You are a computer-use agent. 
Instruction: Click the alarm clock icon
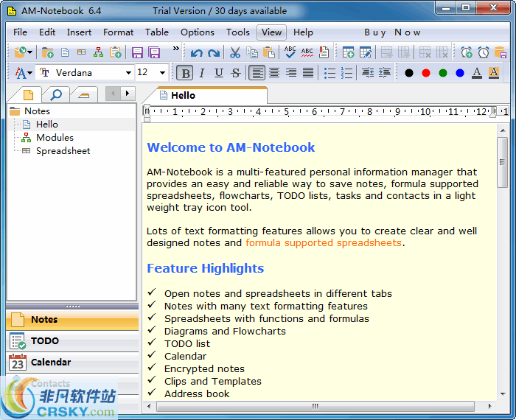pyautogui.click(x=483, y=52)
